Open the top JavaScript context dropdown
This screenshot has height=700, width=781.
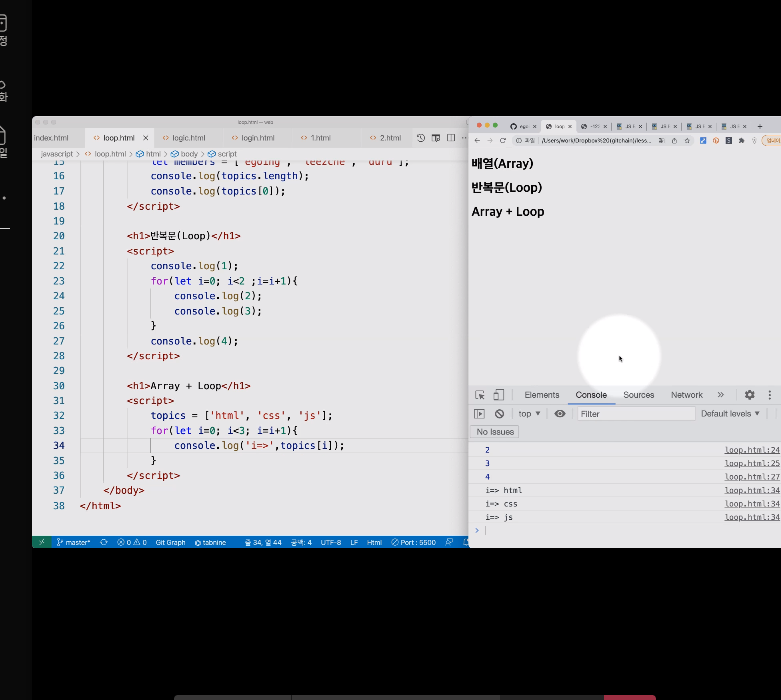click(529, 414)
